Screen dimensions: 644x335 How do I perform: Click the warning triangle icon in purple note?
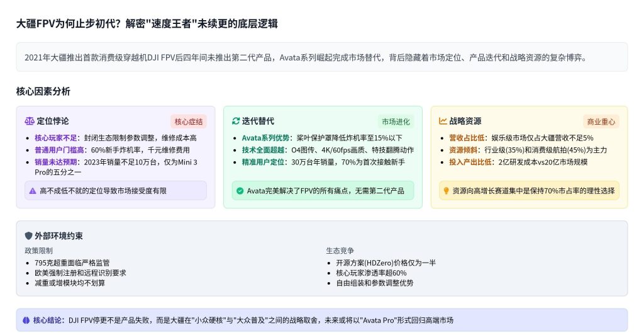(33, 190)
